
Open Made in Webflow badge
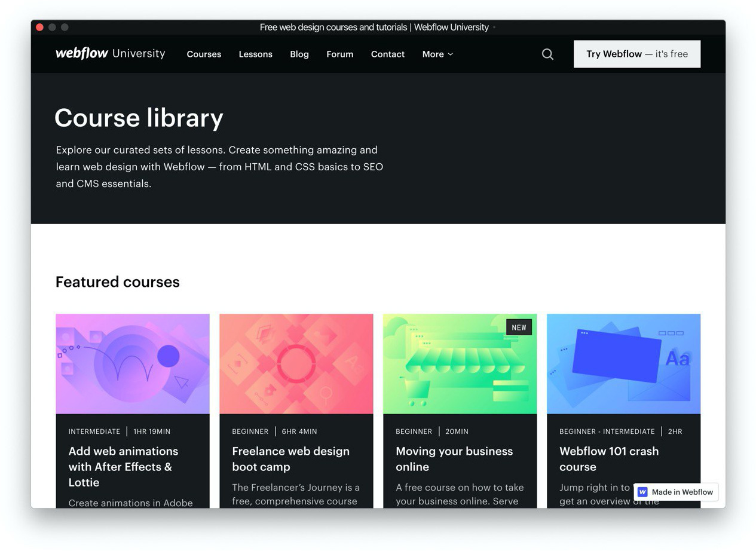tap(676, 492)
